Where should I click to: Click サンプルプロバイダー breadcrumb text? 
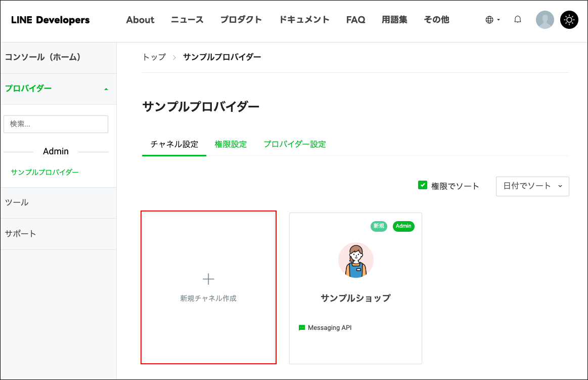[x=222, y=57]
